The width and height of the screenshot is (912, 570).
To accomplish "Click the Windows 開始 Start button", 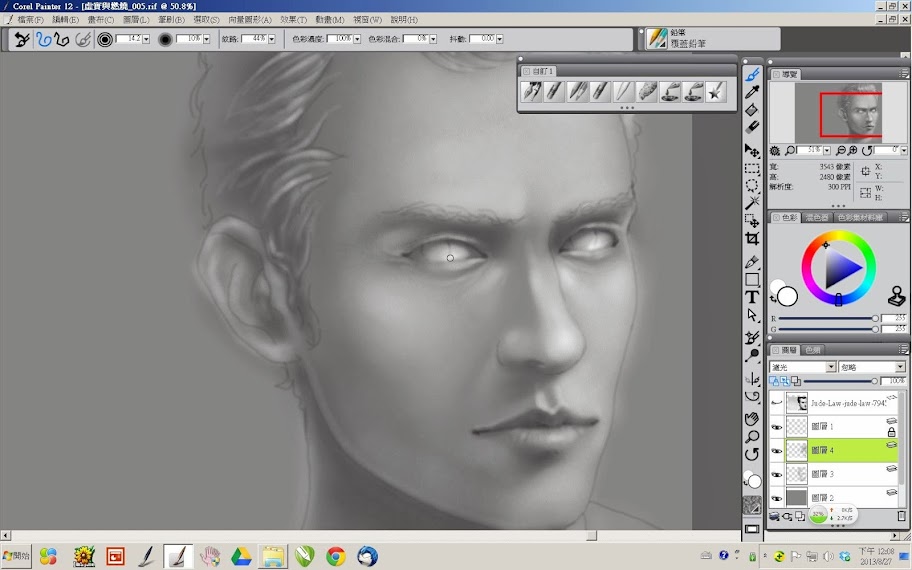I will tap(16, 556).
